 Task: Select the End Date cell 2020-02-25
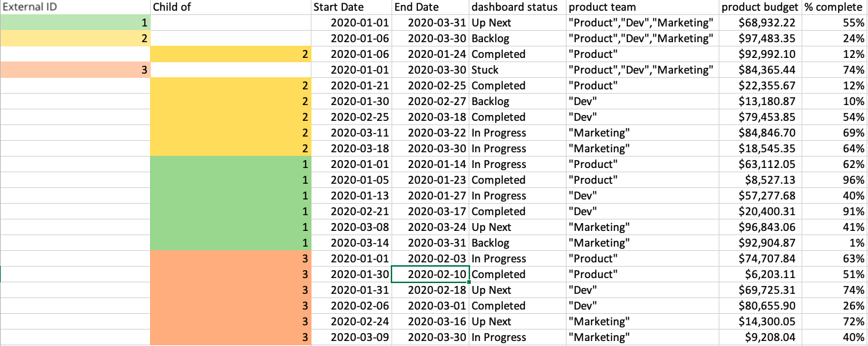pyautogui.click(x=430, y=86)
